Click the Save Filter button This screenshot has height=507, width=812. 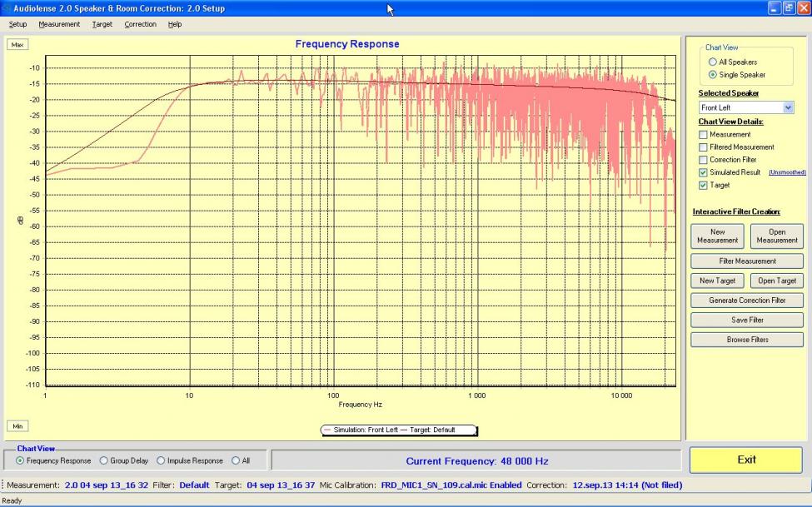click(x=747, y=320)
